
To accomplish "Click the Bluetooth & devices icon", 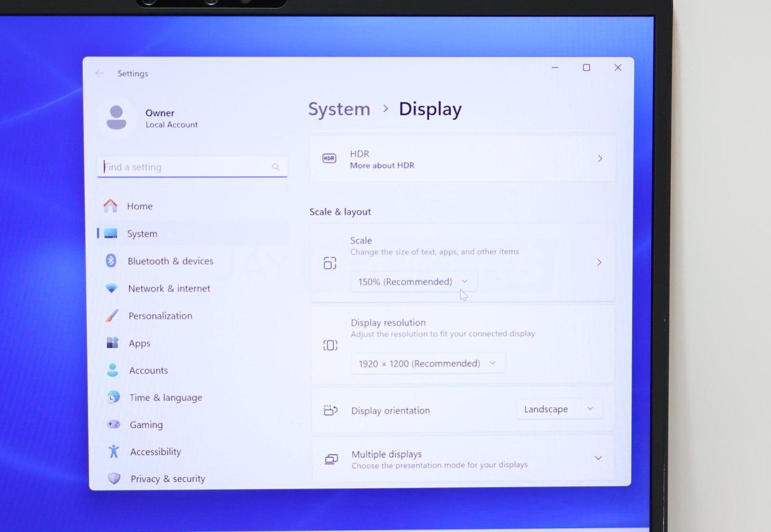I will [111, 261].
